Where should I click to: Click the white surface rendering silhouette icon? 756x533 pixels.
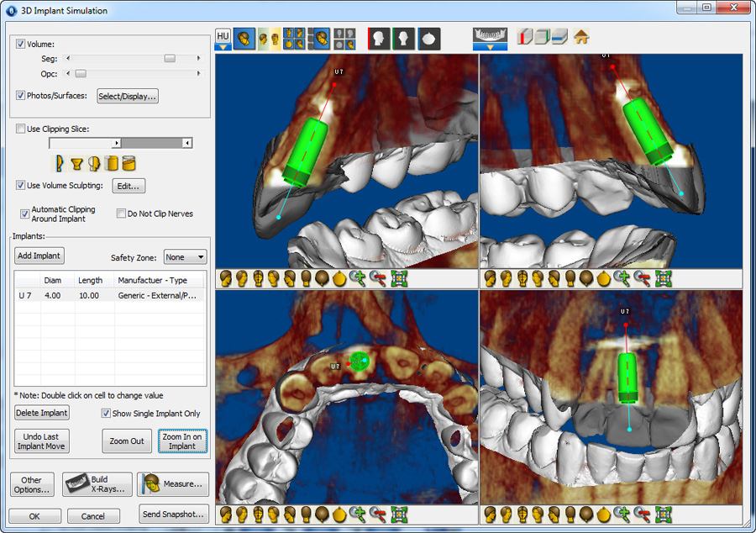click(429, 38)
